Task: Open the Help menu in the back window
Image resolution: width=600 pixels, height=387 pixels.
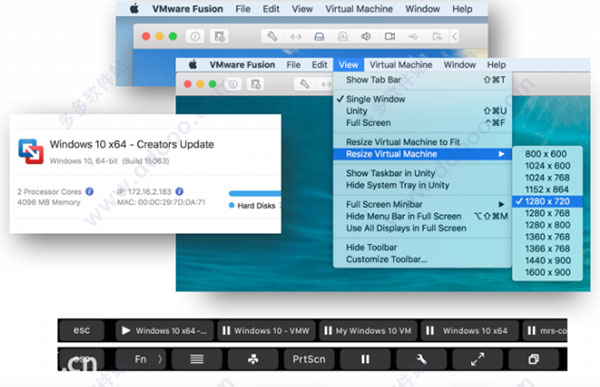Action: click(x=462, y=9)
